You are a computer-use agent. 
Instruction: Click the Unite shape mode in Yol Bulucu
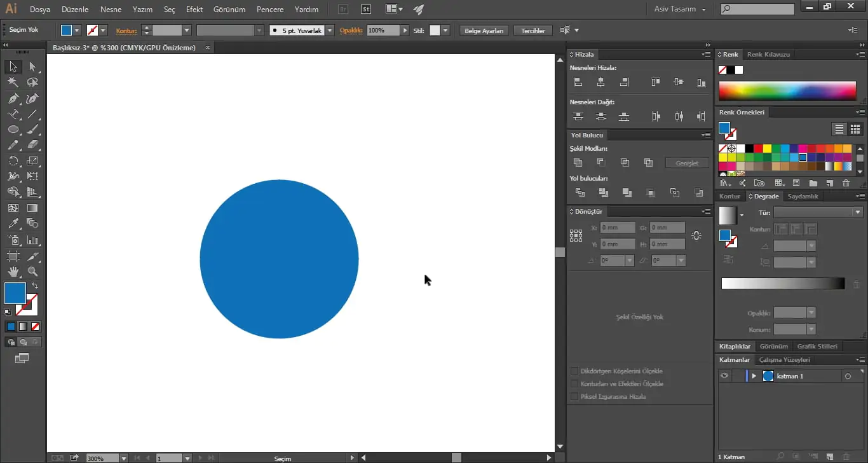[x=578, y=162]
